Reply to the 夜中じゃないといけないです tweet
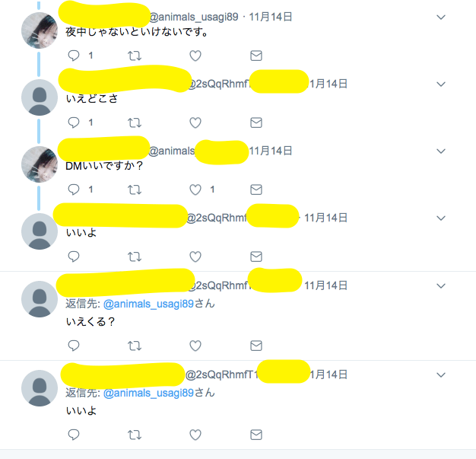The image size is (476, 459). pyautogui.click(x=74, y=56)
